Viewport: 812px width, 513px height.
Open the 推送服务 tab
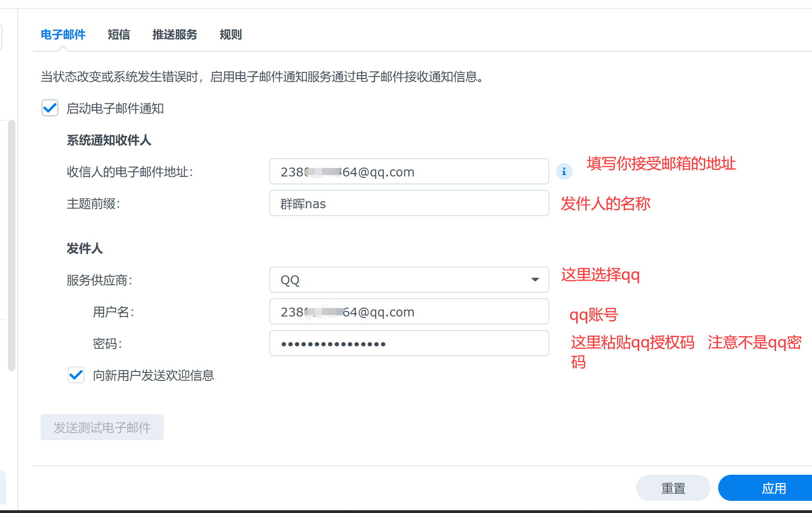click(175, 35)
